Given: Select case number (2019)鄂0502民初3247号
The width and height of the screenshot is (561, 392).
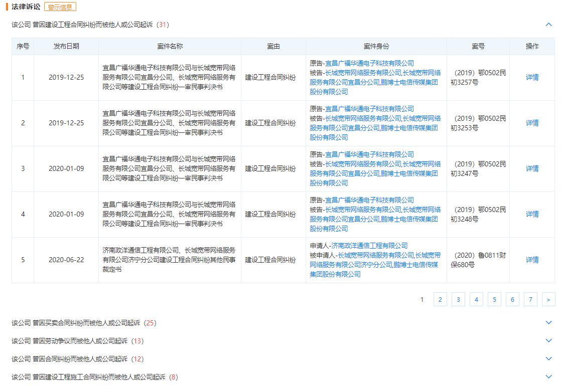Looking at the screenshot, I should tap(478, 168).
